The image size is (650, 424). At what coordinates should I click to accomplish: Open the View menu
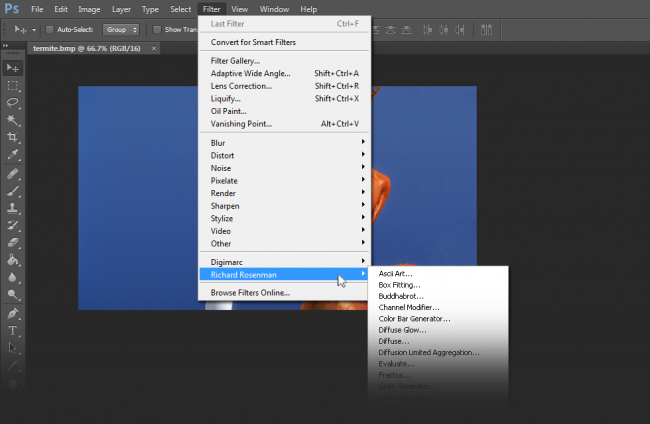coord(240,9)
